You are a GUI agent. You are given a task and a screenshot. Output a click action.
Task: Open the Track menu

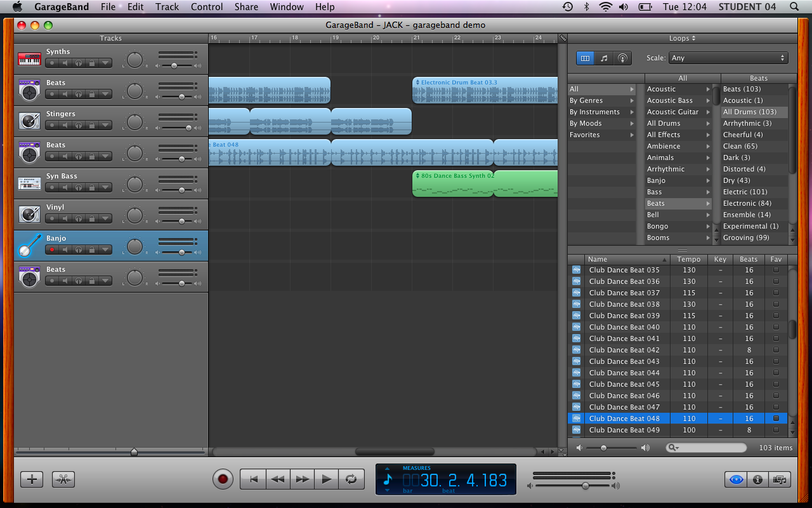(167, 7)
